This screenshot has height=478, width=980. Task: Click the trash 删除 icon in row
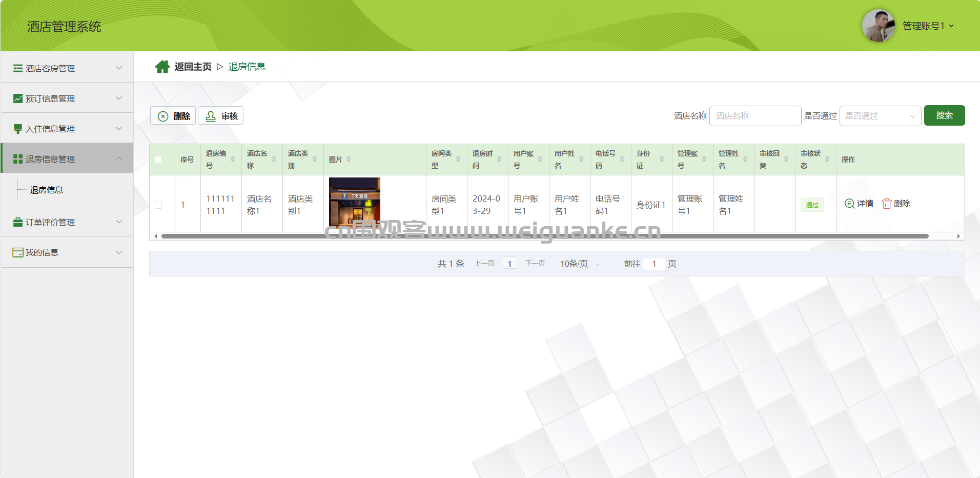pyautogui.click(x=886, y=204)
